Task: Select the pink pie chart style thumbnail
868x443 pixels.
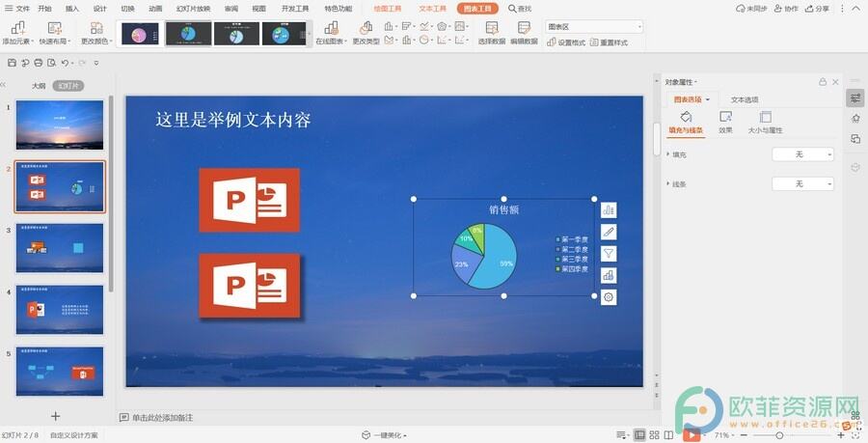Action: pyautogui.click(x=140, y=34)
